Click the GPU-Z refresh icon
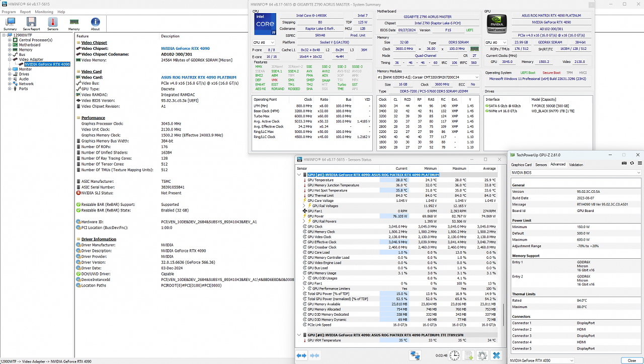Screen dimensions: 644x364 (x=631, y=163)
